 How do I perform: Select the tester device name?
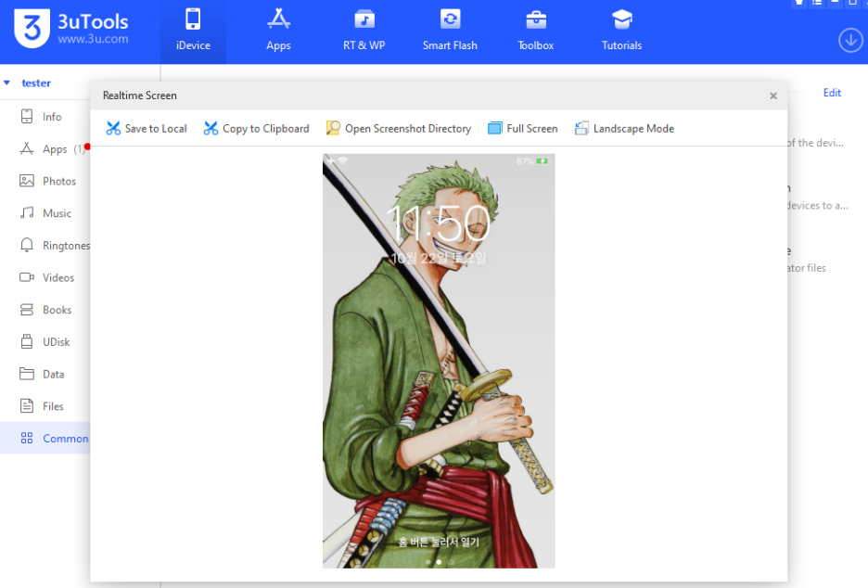(x=36, y=83)
